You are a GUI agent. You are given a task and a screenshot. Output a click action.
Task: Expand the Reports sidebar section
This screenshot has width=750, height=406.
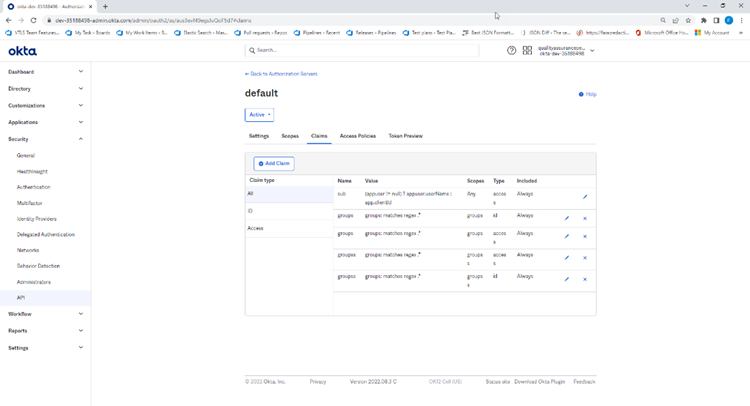45,331
